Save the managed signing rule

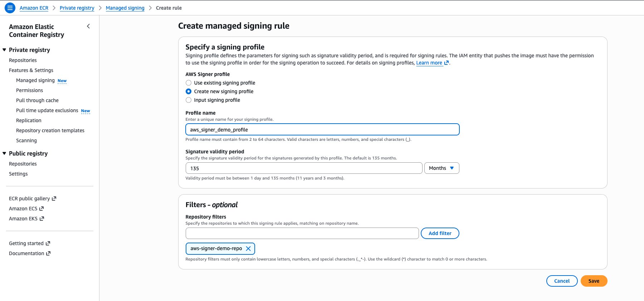point(593,281)
